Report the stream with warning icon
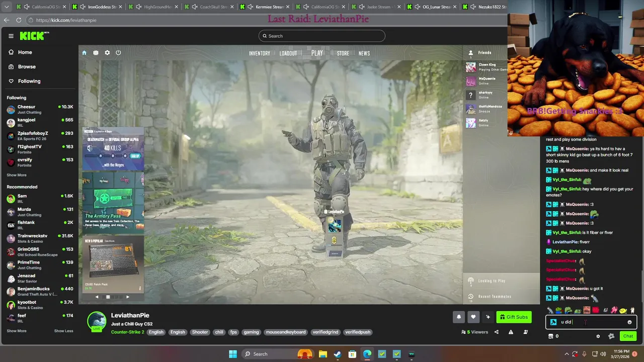 [x=511, y=332]
